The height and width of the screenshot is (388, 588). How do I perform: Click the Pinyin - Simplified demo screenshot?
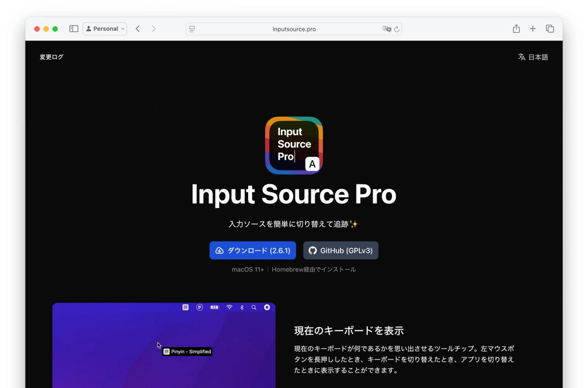[x=164, y=345]
